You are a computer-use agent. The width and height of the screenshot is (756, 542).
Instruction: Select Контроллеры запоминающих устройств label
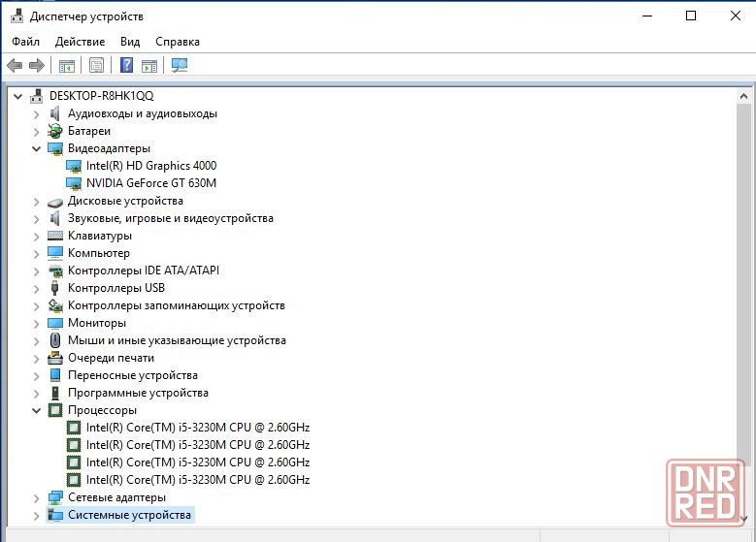pos(177,305)
